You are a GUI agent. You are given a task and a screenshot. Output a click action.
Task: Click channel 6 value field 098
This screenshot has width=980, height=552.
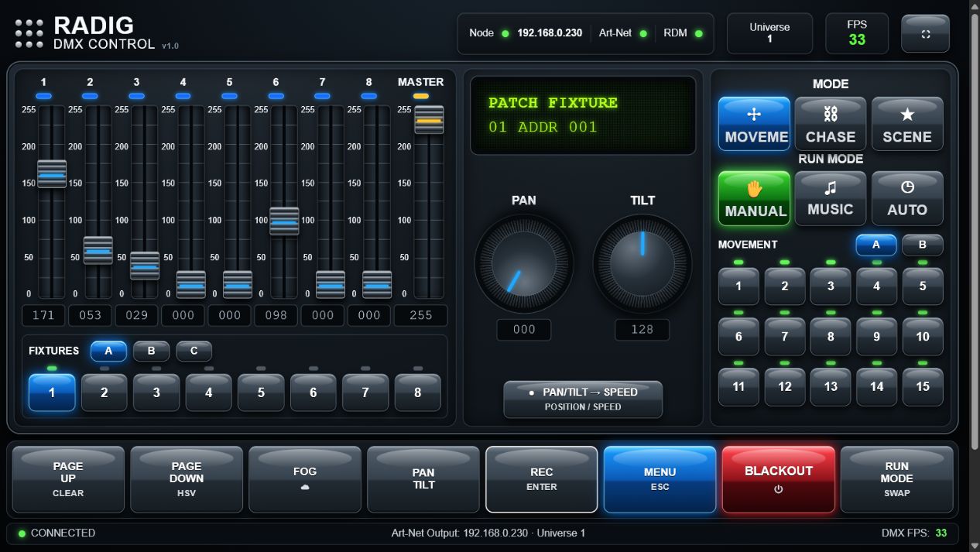click(x=276, y=315)
